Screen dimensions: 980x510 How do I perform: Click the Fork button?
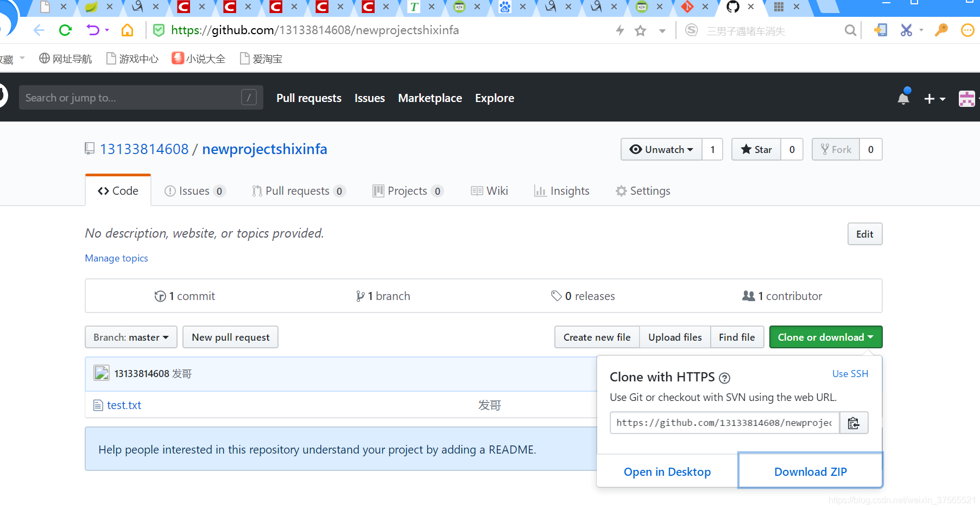tap(836, 149)
